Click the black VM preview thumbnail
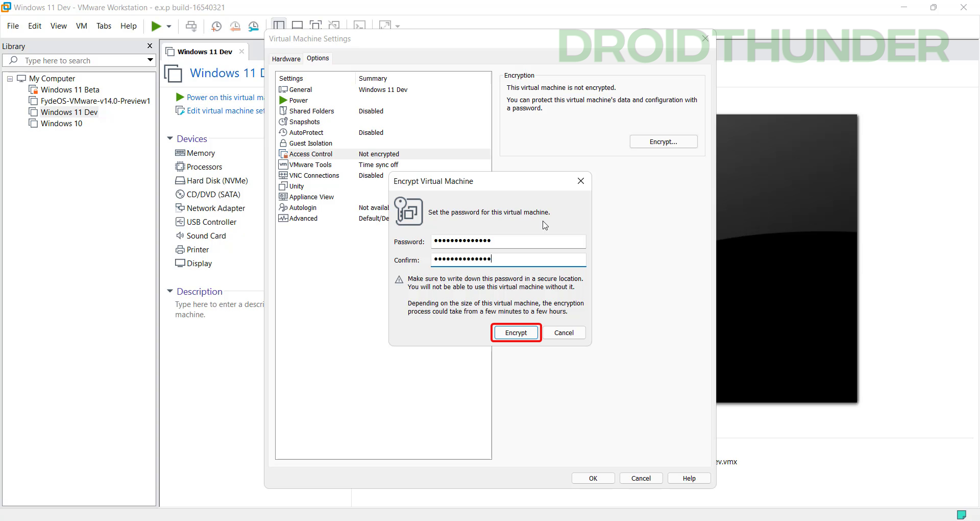The height and width of the screenshot is (521, 980). point(787,258)
